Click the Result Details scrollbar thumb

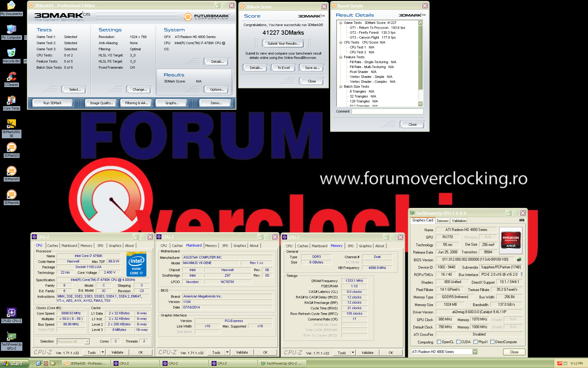pyautogui.click(x=420, y=57)
